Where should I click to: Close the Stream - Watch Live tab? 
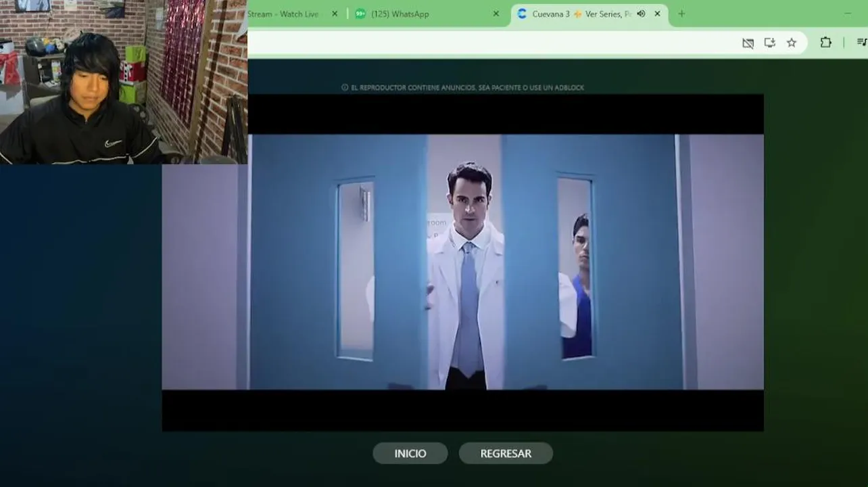(x=334, y=14)
